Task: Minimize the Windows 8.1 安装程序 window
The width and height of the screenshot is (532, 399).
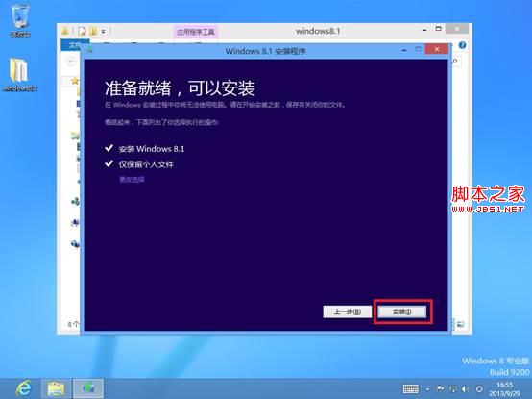Action: [x=403, y=50]
